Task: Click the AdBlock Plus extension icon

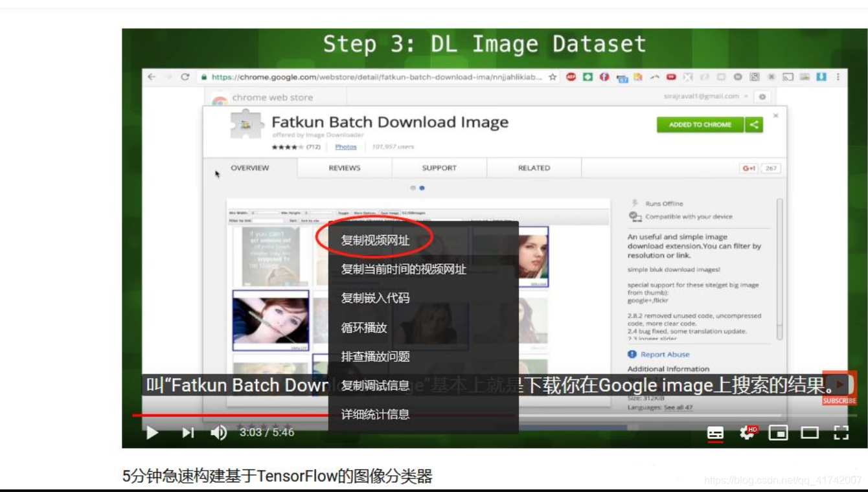Action: click(571, 76)
